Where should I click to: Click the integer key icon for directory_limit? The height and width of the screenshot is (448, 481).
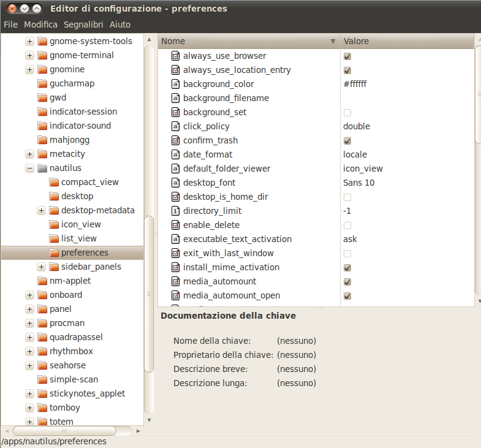[x=175, y=211]
